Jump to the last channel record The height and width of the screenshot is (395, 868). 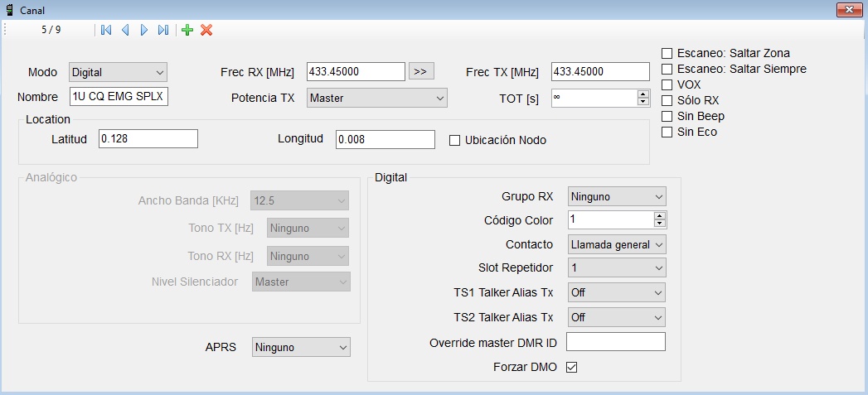click(x=163, y=30)
